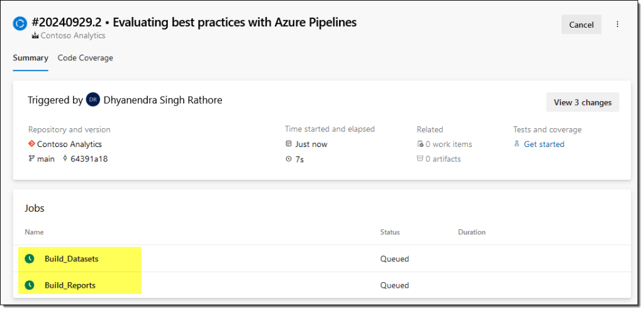Click the DR user avatar
This screenshot has width=644, height=311.
tap(93, 100)
